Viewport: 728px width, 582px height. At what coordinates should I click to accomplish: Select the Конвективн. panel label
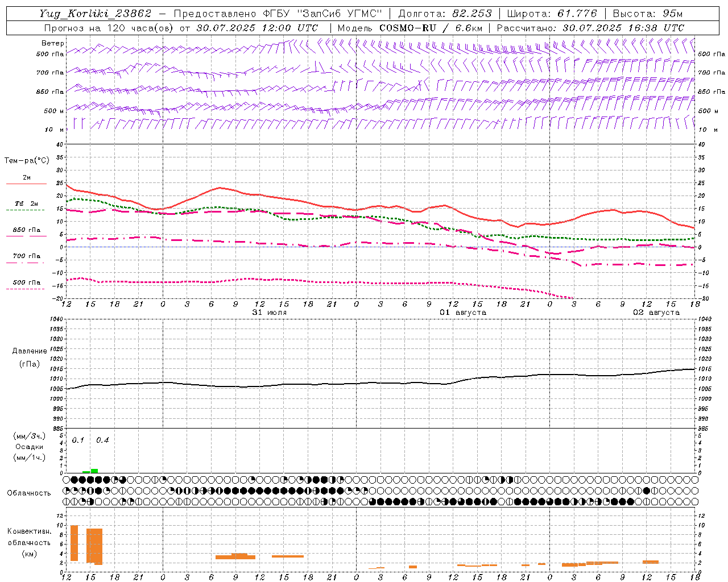tap(29, 531)
